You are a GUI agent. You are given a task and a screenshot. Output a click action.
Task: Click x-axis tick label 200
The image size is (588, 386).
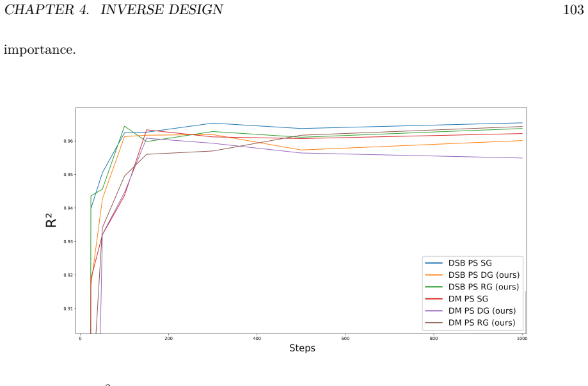[x=168, y=339]
